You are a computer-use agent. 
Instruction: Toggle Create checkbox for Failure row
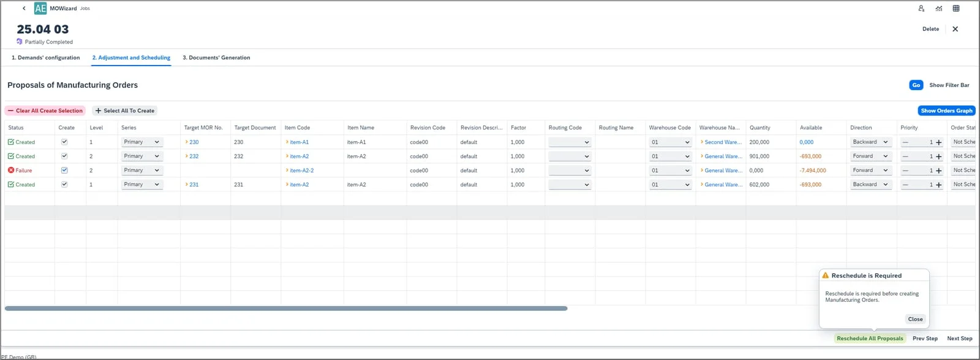[64, 170]
